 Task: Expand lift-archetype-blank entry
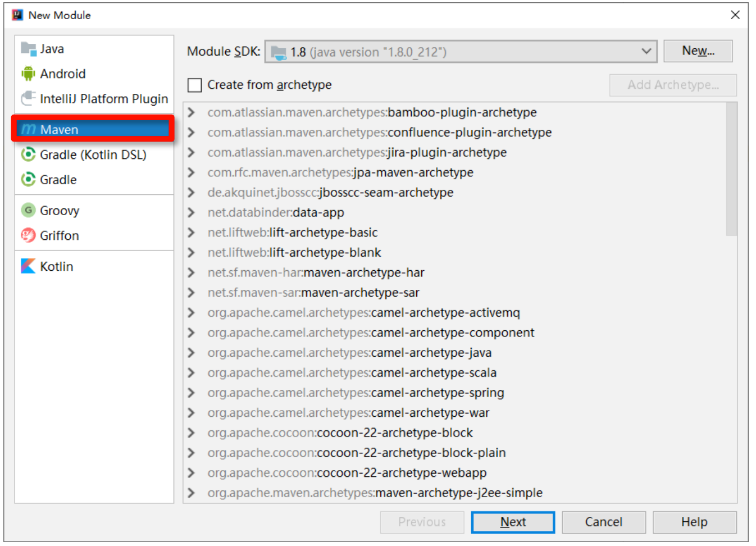[x=192, y=252]
